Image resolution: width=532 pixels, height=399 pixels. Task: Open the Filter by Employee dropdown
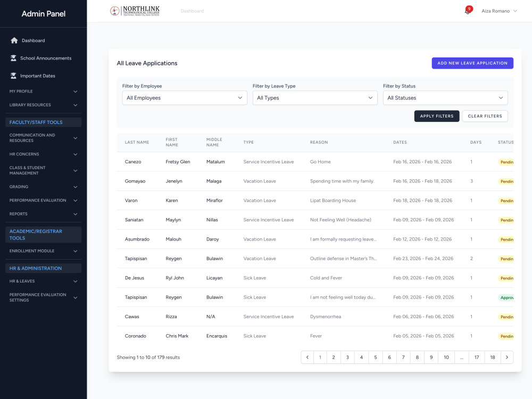(x=185, y=98)
